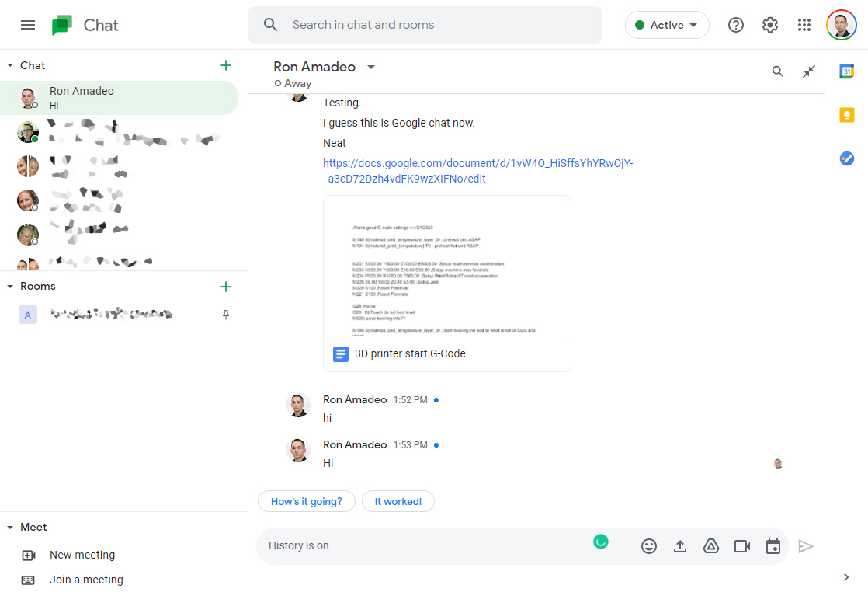
Task: Collapse the Chat section
Action: [10, 65]
